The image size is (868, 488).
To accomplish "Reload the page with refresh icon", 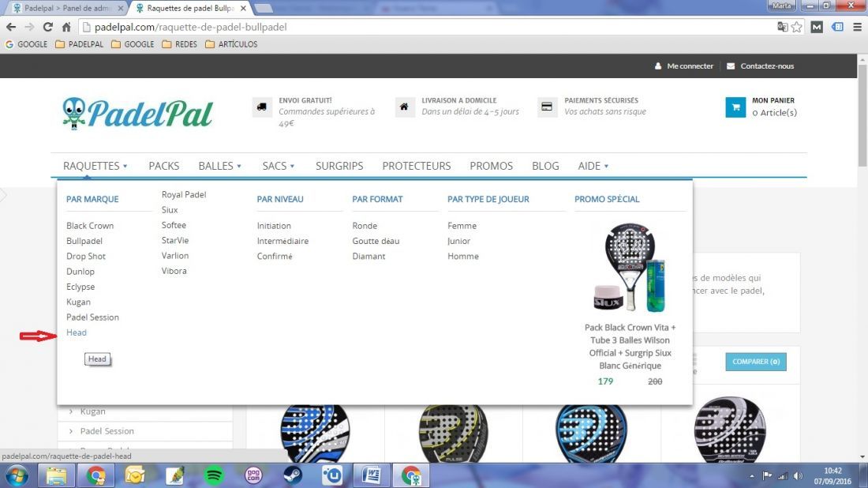I will [x=48, y=27].
